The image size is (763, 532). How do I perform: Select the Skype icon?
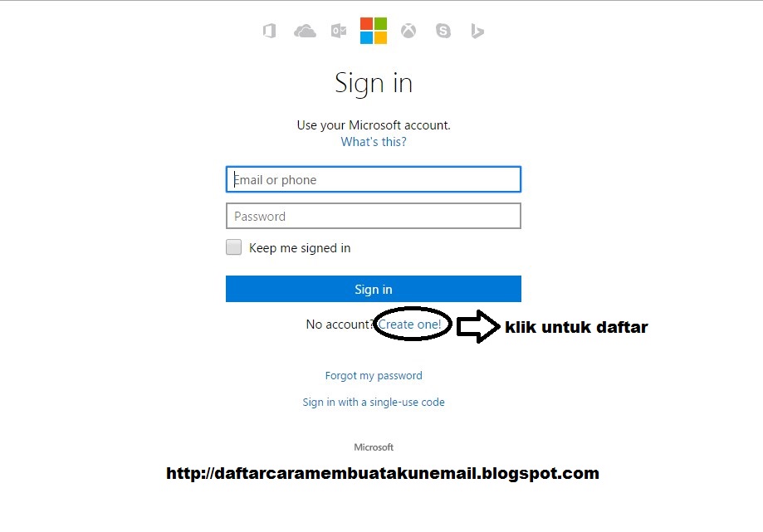coord(443,31)
